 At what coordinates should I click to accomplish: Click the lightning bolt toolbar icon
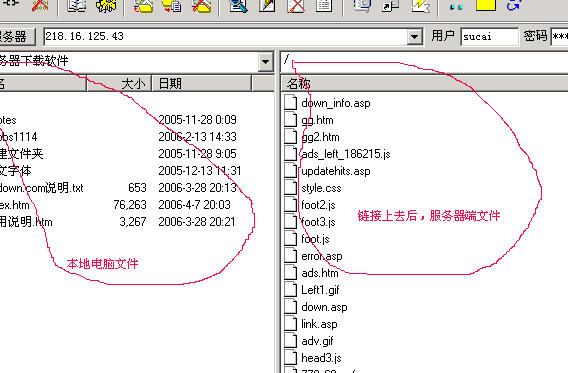point(420,5)
